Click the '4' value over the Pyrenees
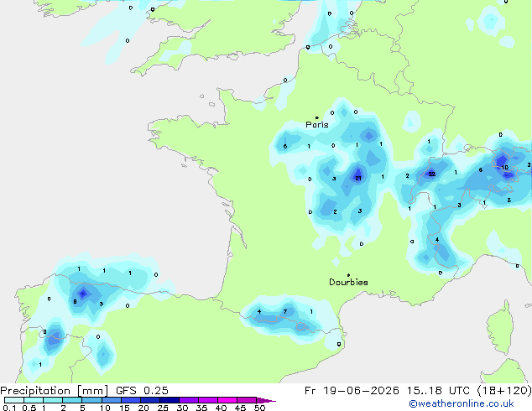The image size is (532, 411). coord(259,312)
